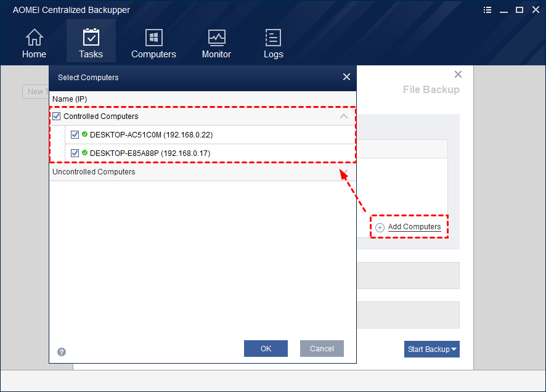Collapse the Controlled Computers group
This screenshot has height=392, width=546.
tap(344, 116)
